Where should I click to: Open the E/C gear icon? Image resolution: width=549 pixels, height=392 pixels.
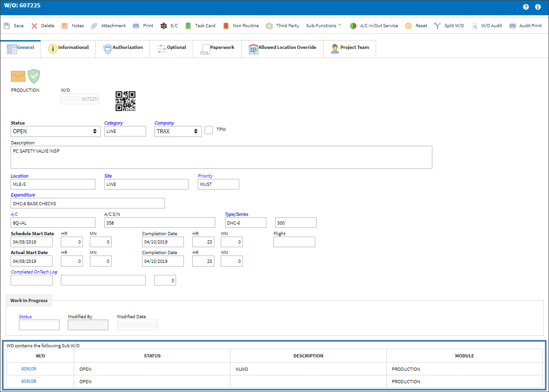[164, 25]
